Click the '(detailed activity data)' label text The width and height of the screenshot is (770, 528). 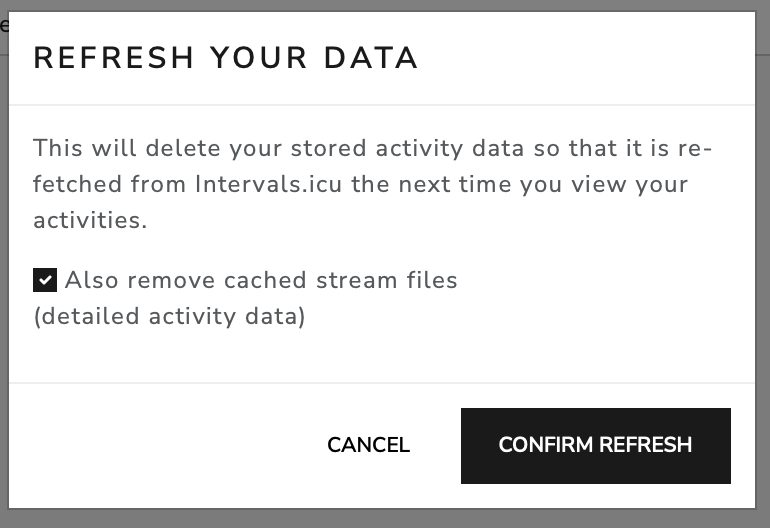169,316
